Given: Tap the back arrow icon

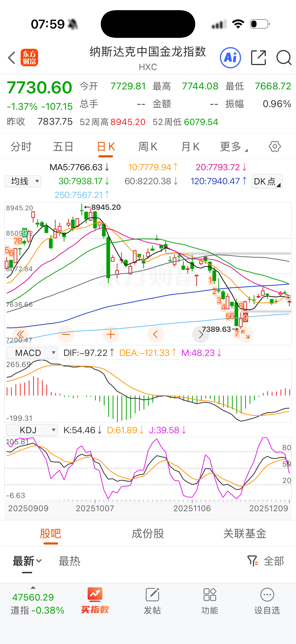Looking at the screenshot, I should click(x=12, y=58).
